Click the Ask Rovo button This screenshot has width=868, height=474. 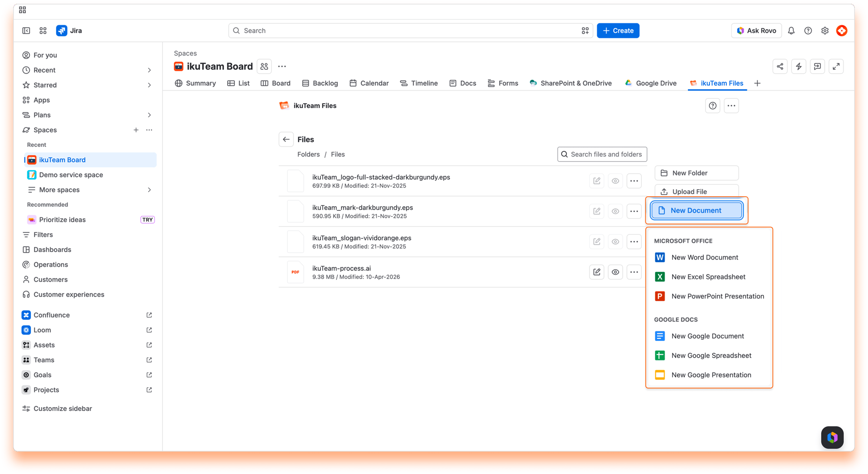[756, 30]
